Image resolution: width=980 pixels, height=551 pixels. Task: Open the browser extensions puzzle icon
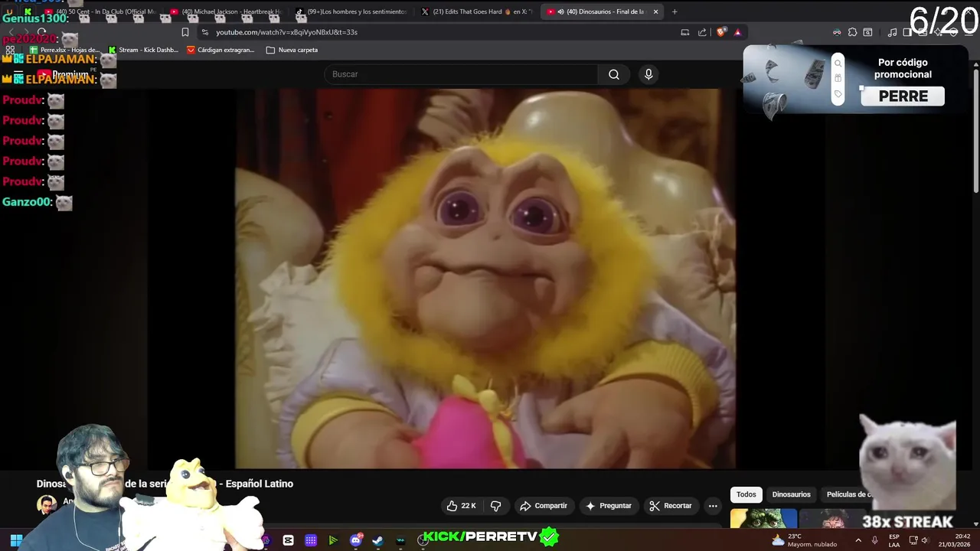tap(852, 32)
